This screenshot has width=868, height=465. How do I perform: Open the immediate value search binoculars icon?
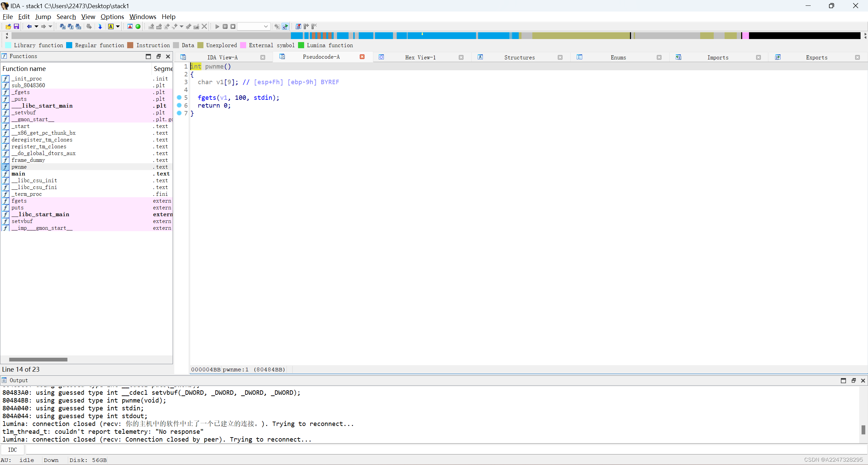coord(63,26)
